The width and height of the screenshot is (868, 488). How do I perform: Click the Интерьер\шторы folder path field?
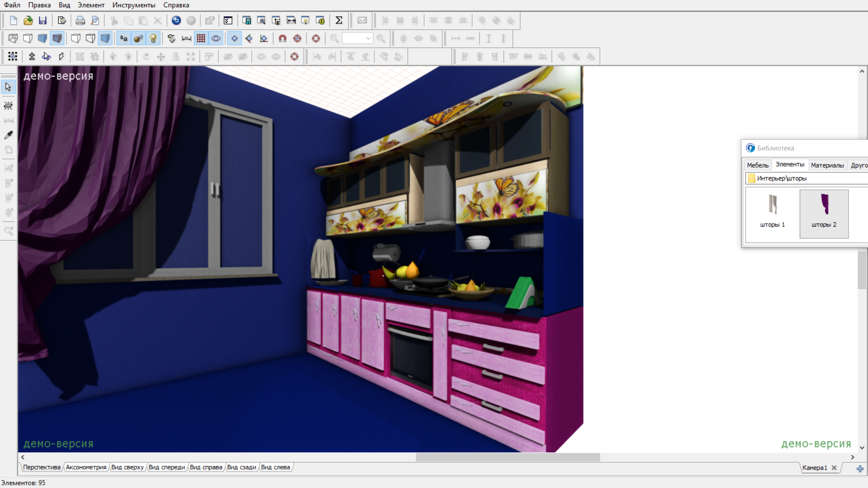pos(807,178)
